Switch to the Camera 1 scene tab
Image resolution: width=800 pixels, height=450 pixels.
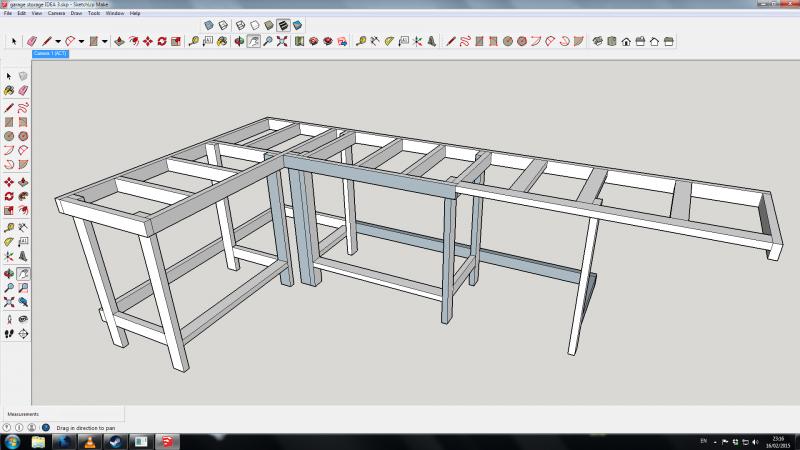coord(50,53)
